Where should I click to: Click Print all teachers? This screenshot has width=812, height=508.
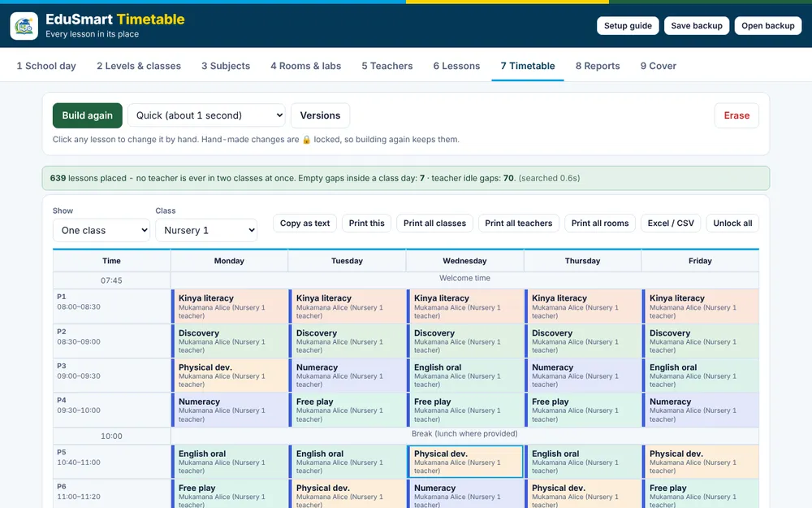click(518, 224)
